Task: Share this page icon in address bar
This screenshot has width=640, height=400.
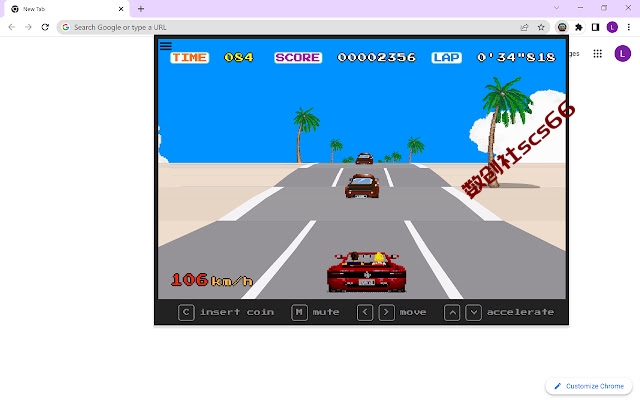Action: pos(524,27)
